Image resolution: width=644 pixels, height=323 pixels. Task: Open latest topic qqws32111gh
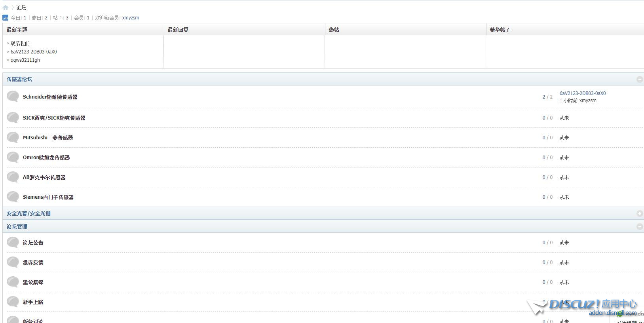click(x=25, y=60)
